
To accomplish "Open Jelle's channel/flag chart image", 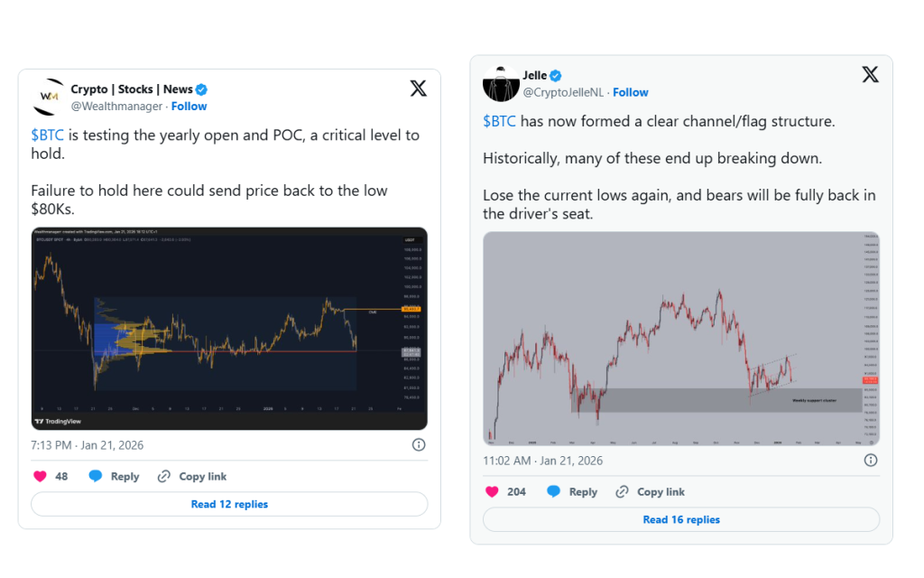I will 681,339.
